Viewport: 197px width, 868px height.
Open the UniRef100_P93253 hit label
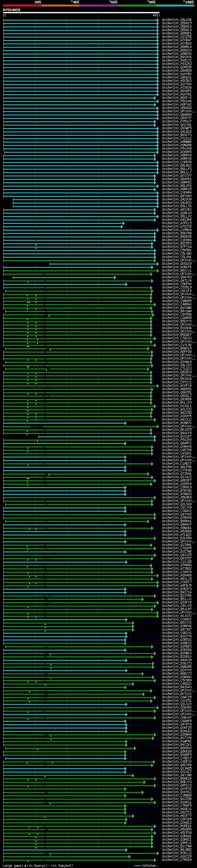177,64
